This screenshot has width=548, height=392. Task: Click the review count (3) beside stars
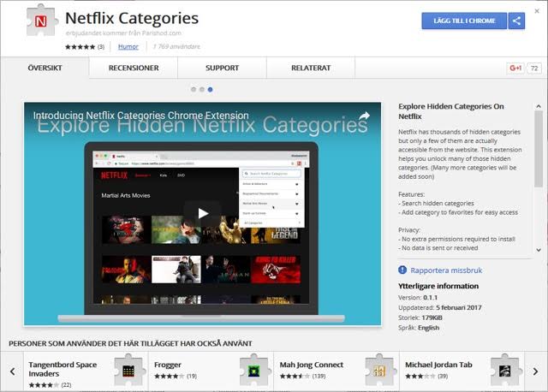click(x=101, y=46)
